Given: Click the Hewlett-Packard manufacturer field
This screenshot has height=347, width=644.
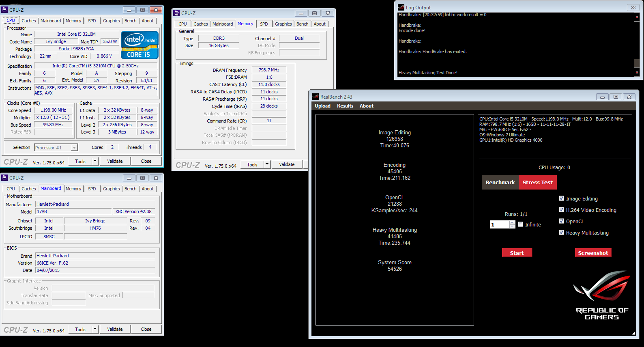Looking at the screenshot, I should pos(95,204).
